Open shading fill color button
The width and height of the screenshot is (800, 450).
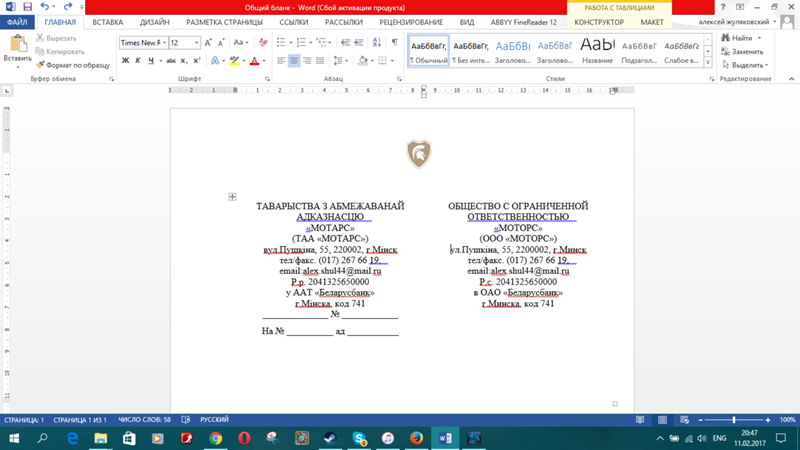tap(363, 61)
